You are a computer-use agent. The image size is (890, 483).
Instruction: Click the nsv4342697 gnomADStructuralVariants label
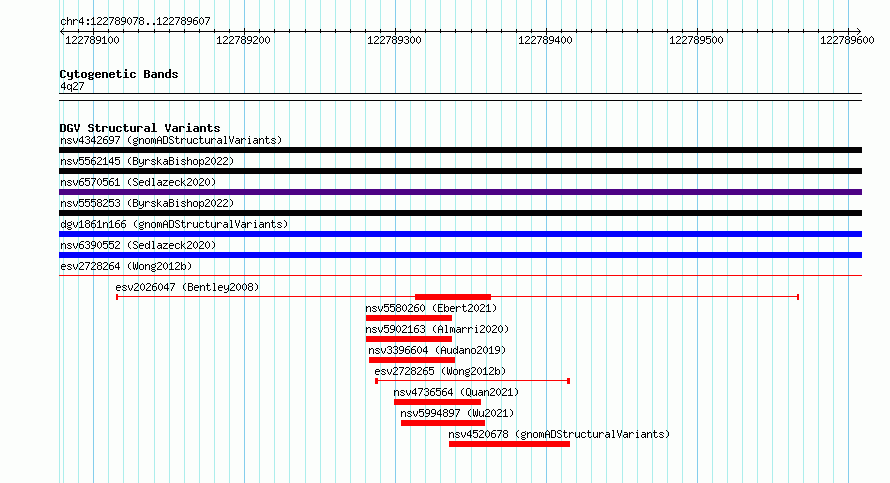click(171, 140)
